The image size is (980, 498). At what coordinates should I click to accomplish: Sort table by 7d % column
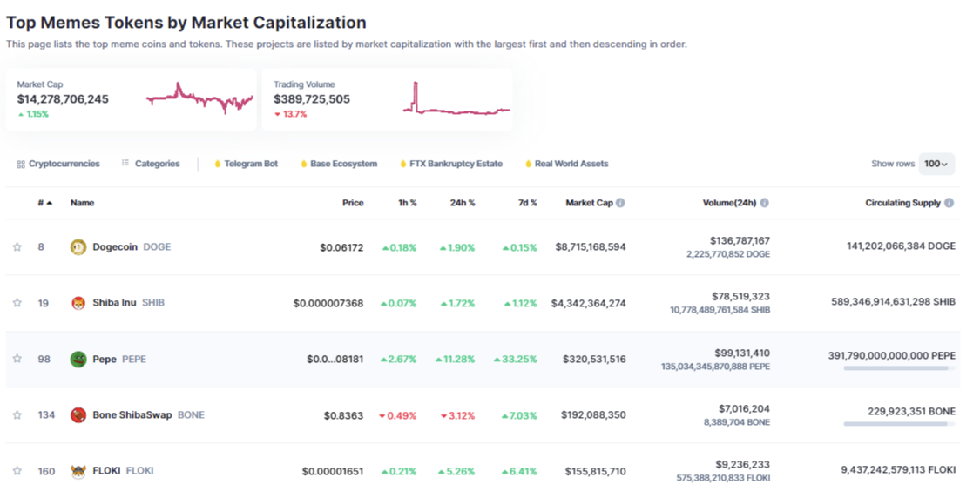pyautogui.click(x=528, y=203)
